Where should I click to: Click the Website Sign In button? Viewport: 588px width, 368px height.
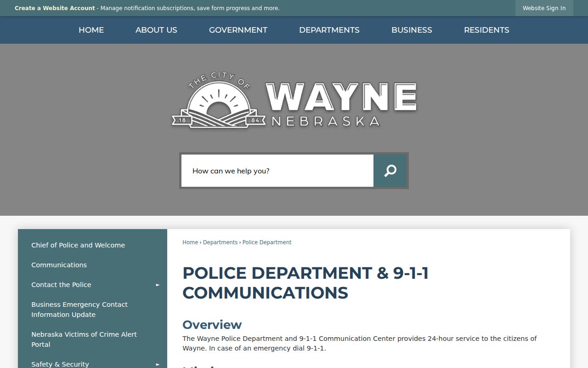544,8
